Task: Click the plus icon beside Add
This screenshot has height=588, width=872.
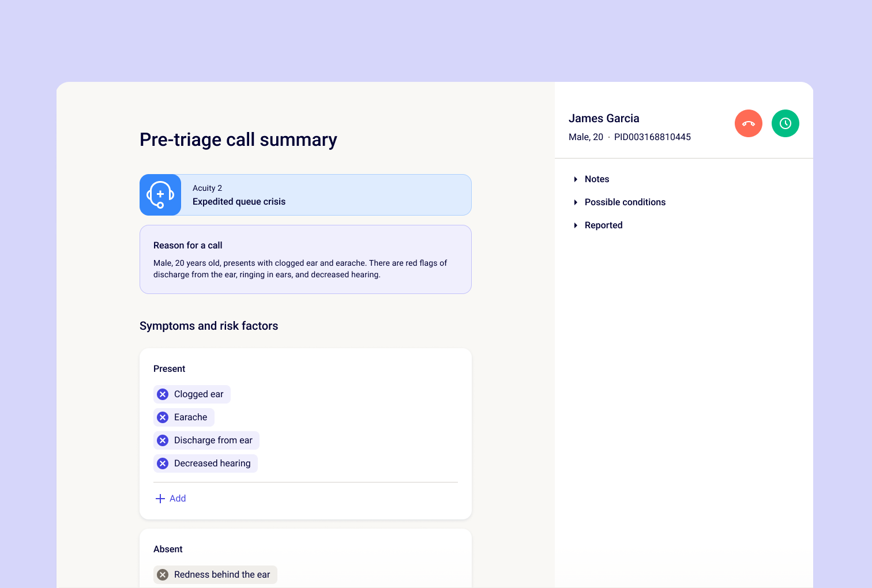Action: [x=160, y=499]
